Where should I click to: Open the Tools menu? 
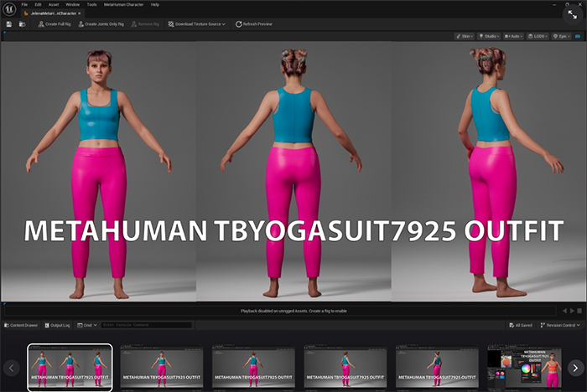tap(91, 4)
